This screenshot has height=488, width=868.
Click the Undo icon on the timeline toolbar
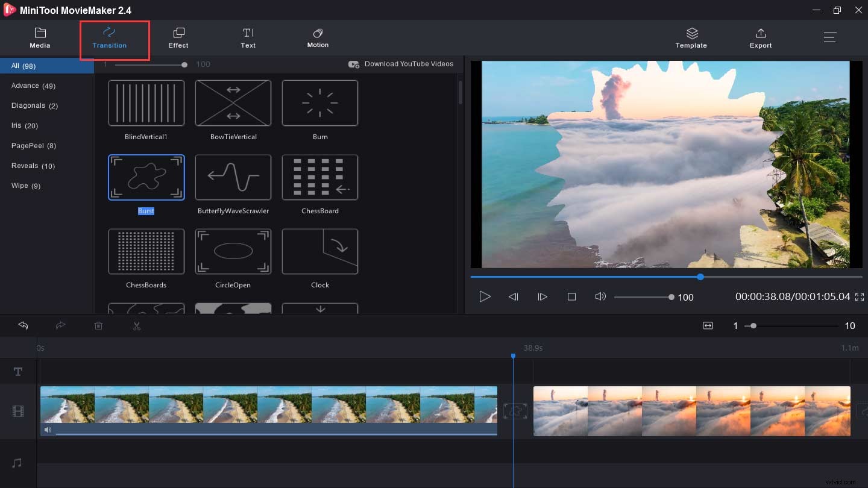pyautogui.click(x=23, y=325)
